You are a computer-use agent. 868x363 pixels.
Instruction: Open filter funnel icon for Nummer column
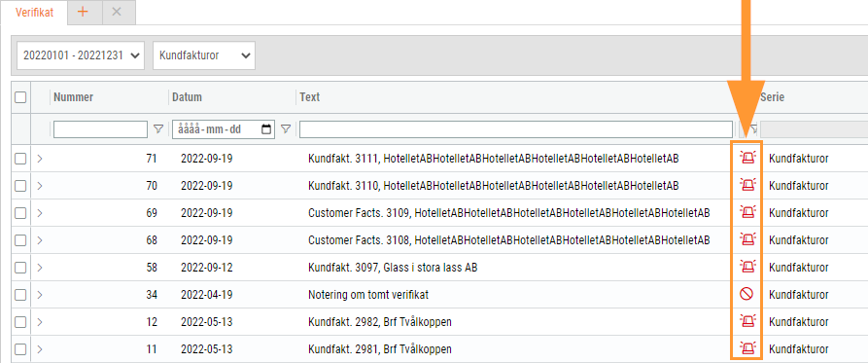pos(158,129)
